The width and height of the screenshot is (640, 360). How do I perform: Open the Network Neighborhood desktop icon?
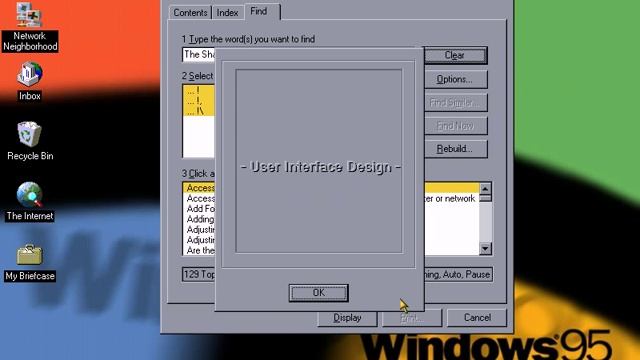click(x=29, y=27)
